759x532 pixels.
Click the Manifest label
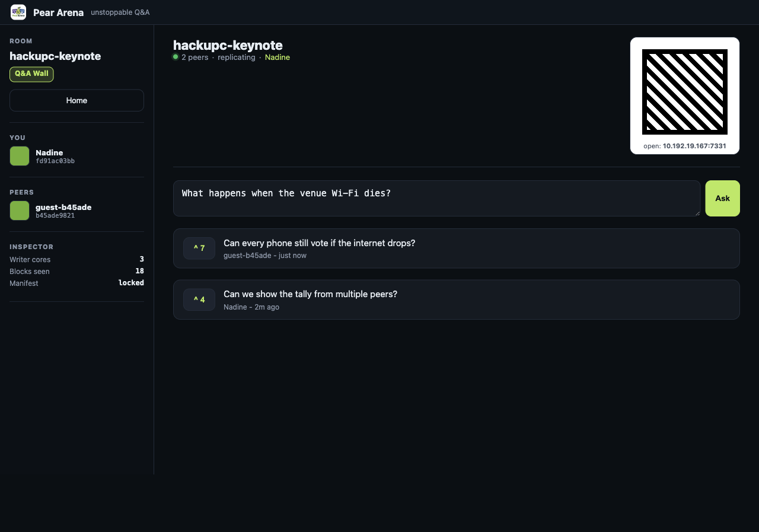click(24, 283)
